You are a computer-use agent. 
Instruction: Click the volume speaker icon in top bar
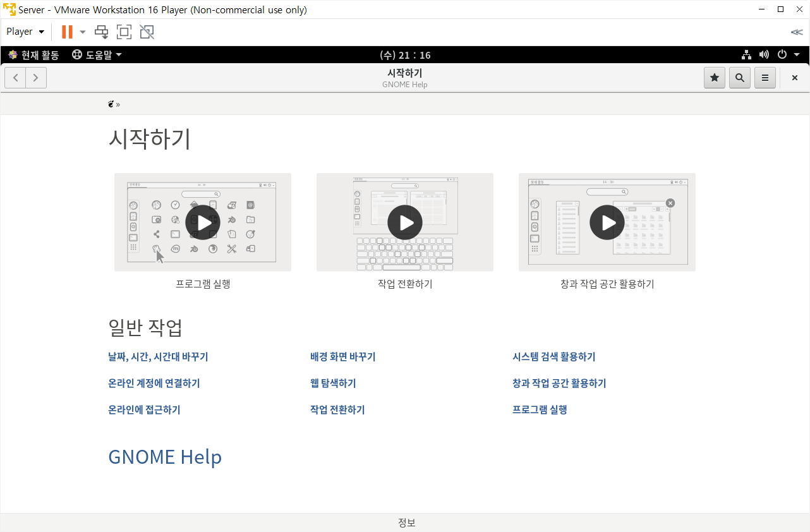click(764, 55)
